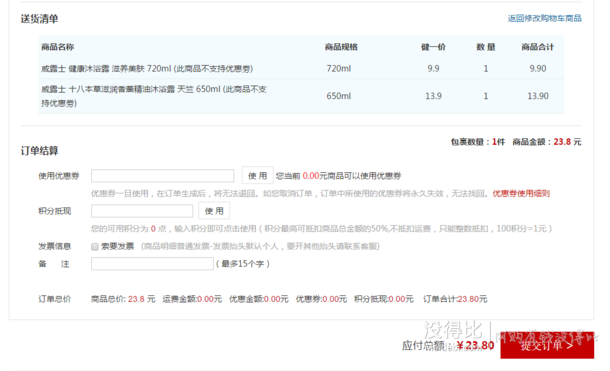Viewport: 610px width, 371px height.
Task: Click the 720ml specification cell
Action: (x=338, y=69)
